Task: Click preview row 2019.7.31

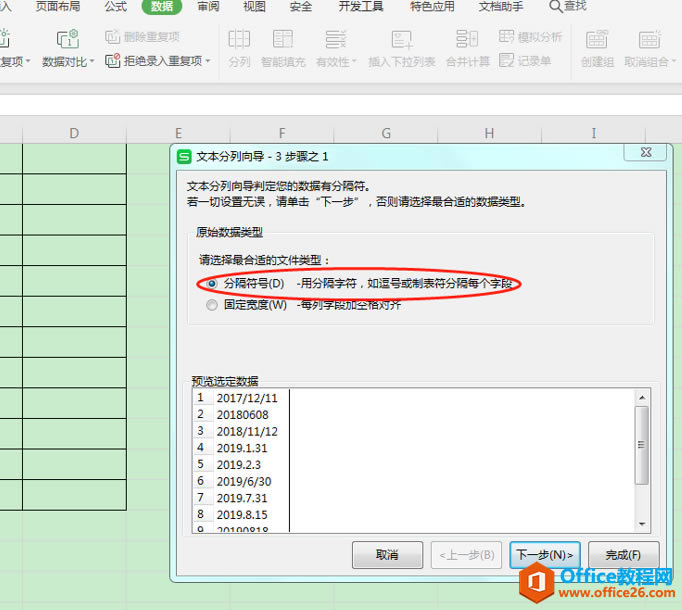Action: (x=242, y=498)
